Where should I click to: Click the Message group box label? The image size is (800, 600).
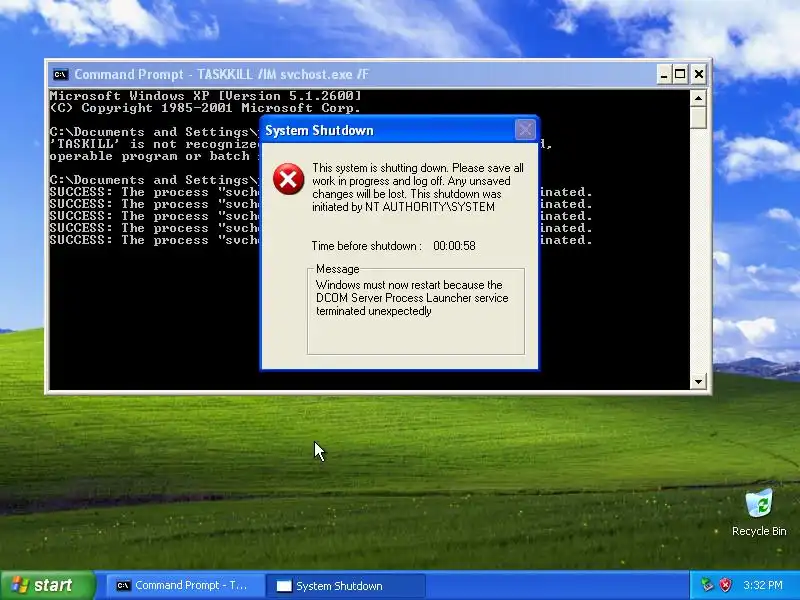point(337,269)
